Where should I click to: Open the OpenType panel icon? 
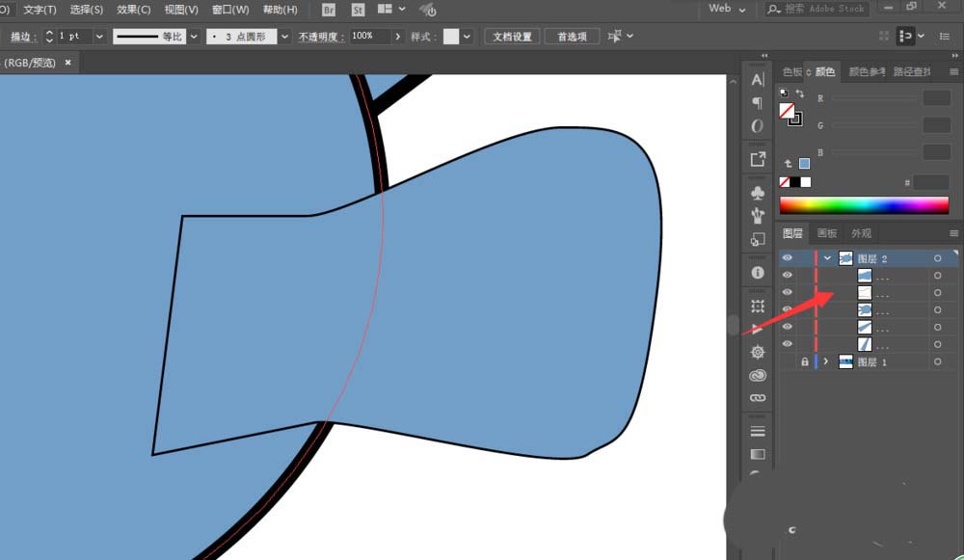(x=758, y=126)
